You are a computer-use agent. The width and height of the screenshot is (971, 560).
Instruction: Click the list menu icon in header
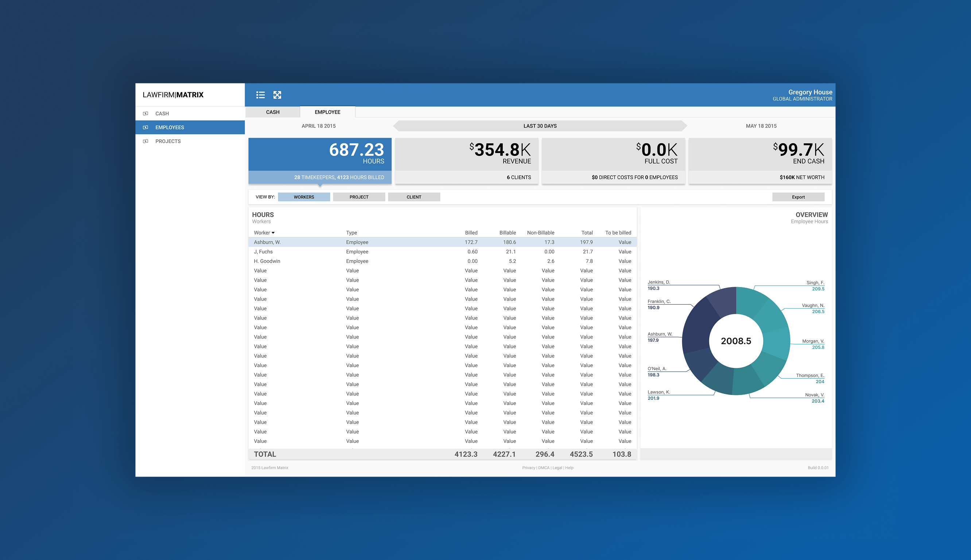click(261, 95)
